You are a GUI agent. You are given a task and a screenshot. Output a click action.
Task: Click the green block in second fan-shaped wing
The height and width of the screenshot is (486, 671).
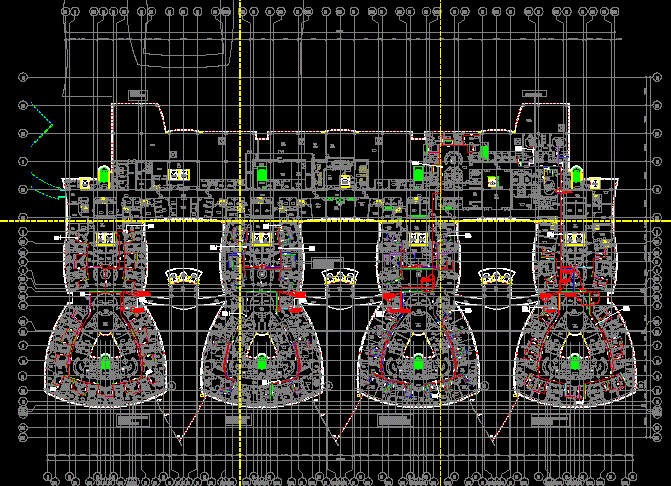pos(261,364)
